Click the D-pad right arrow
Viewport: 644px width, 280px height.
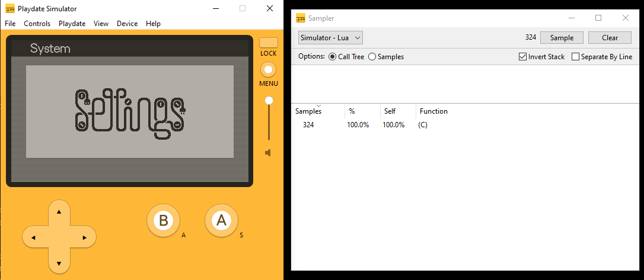point(85,237)
